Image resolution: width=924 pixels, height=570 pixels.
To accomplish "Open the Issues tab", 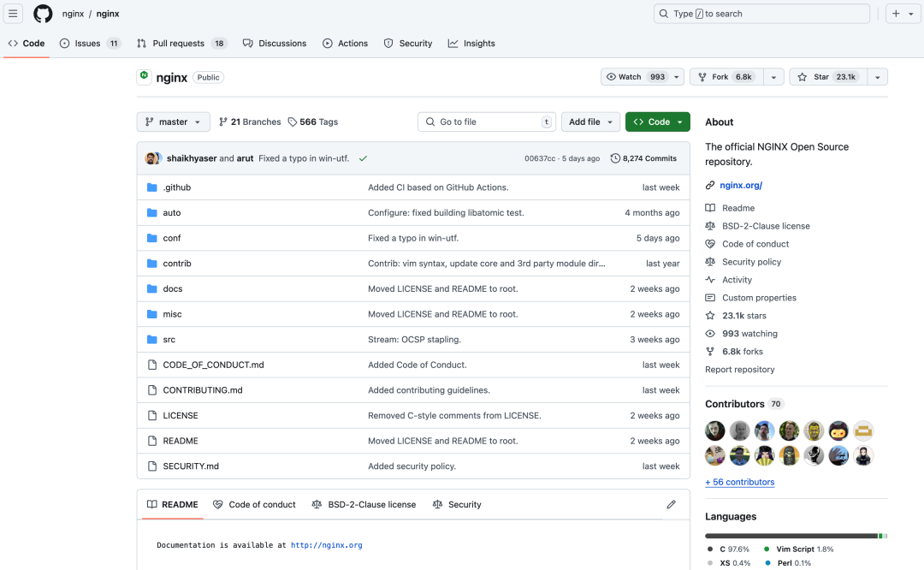I will pyautogui.click(x=90, y=44).
